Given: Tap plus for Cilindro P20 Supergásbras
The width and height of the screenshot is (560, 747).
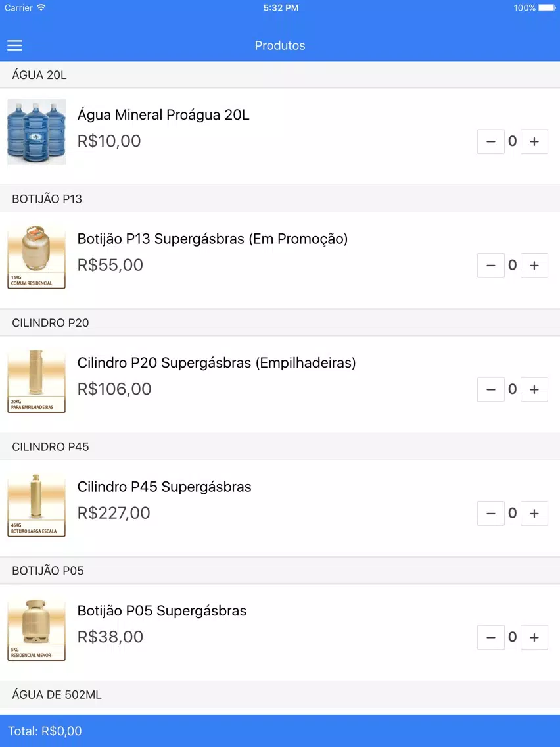Looking at the screenshot, I should point(534,389).
